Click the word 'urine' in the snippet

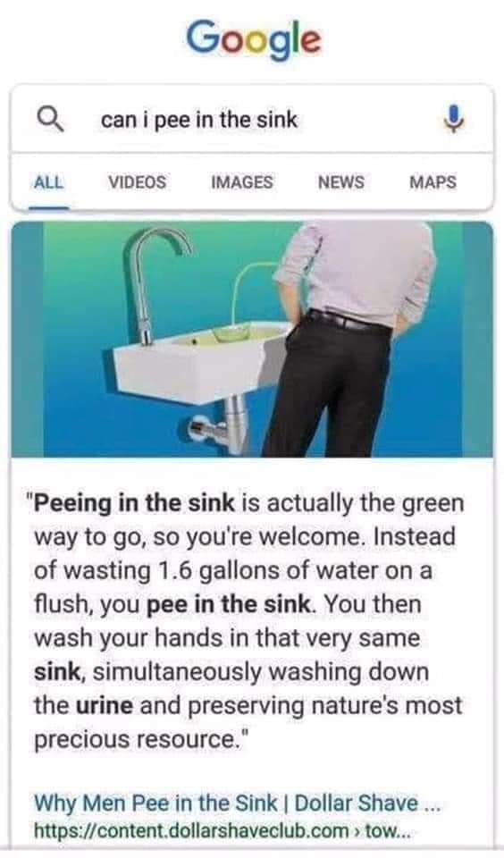pos(105,705)
